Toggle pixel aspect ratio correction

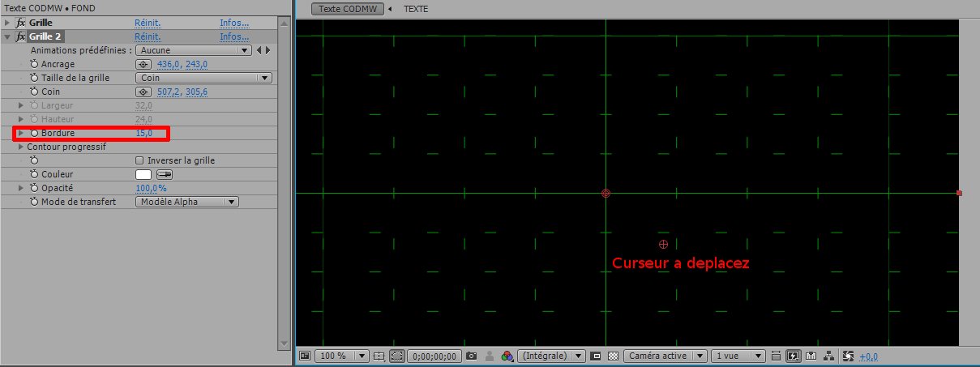[777, 356]
